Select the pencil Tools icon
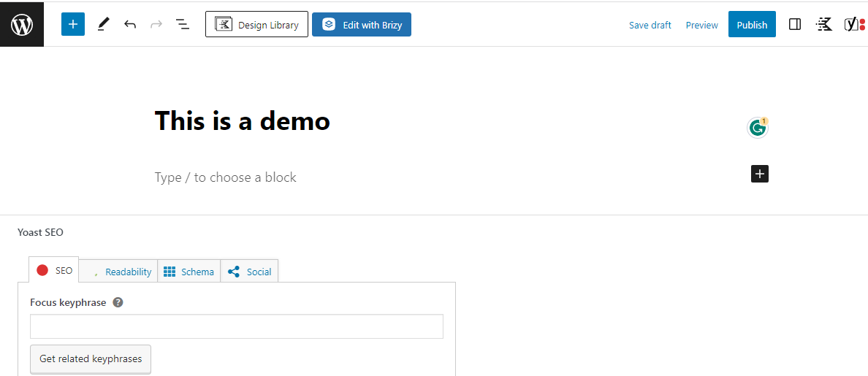Image resolution: width=868 pixels, height=376 pixels. (x=103, y=24)
